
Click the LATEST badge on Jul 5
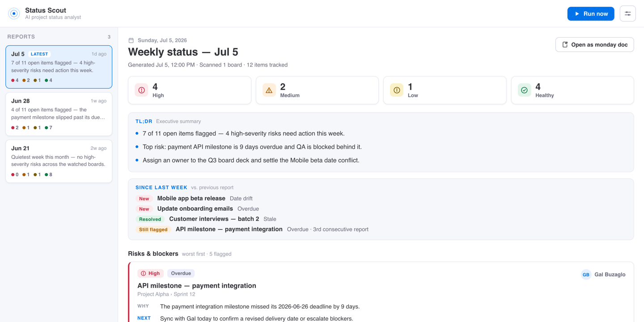pyautogui.click(x=39, y=54)
